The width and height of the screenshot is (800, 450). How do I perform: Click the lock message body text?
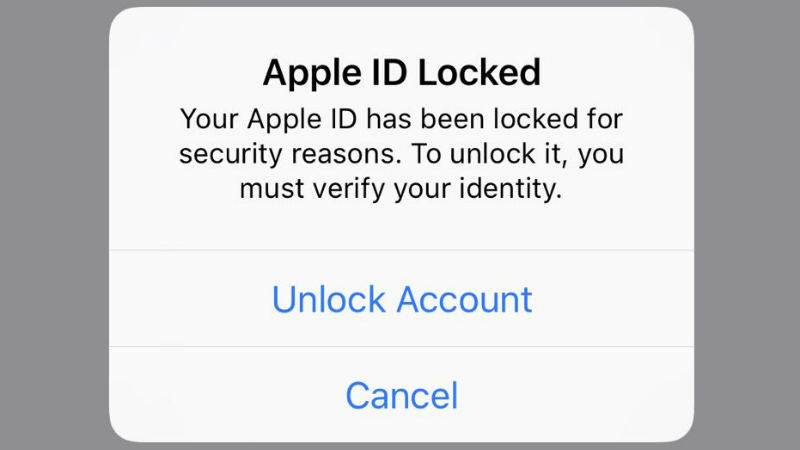tap(401, 154)
